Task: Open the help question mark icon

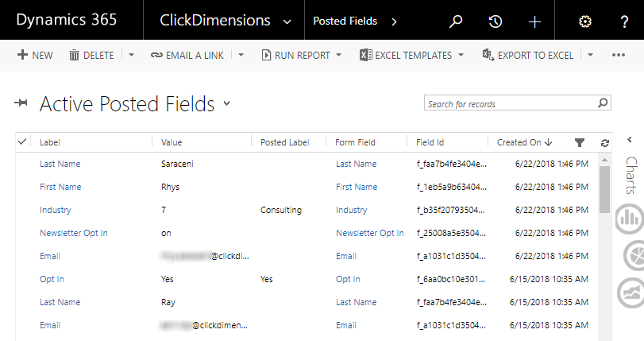Action: (624, 21)
